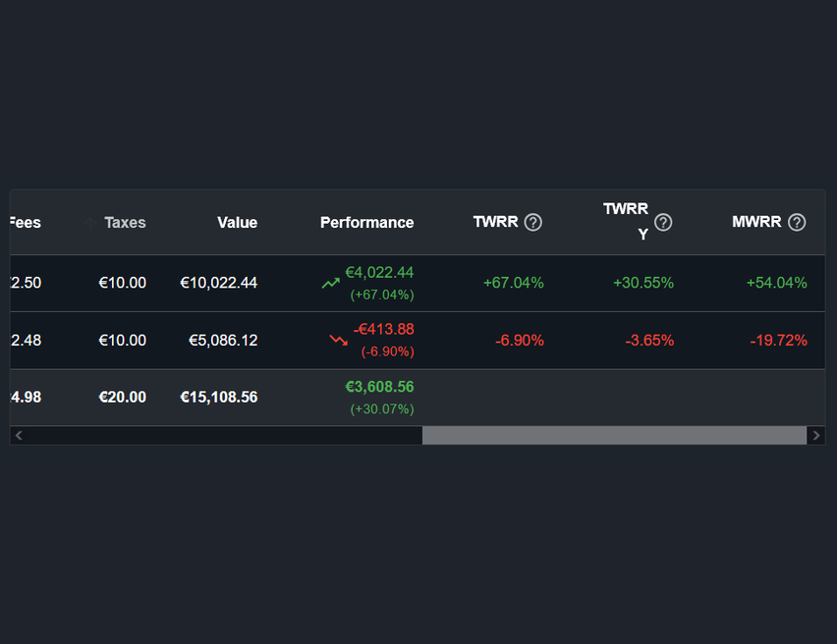Click the +30.55% TWRR Y value
Screen dimensions: 837x644
[643, 282]
